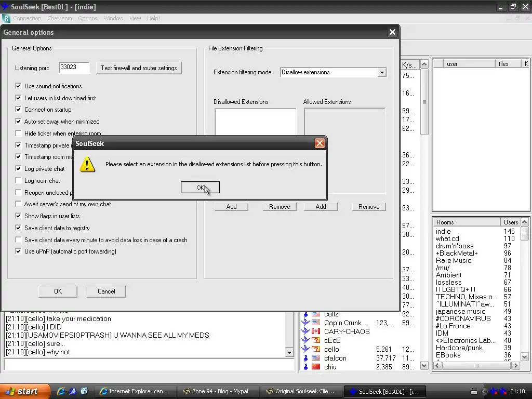Click Remove under Allowed Extensions
This screenshot has width=532, height=399.
(x=369, y=207)
